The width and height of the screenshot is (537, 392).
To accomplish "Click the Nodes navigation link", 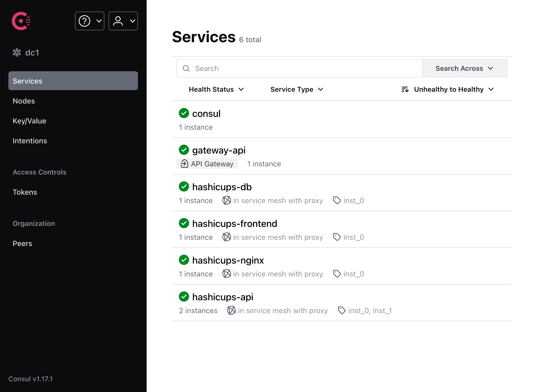I will click(x=24, y=101).
